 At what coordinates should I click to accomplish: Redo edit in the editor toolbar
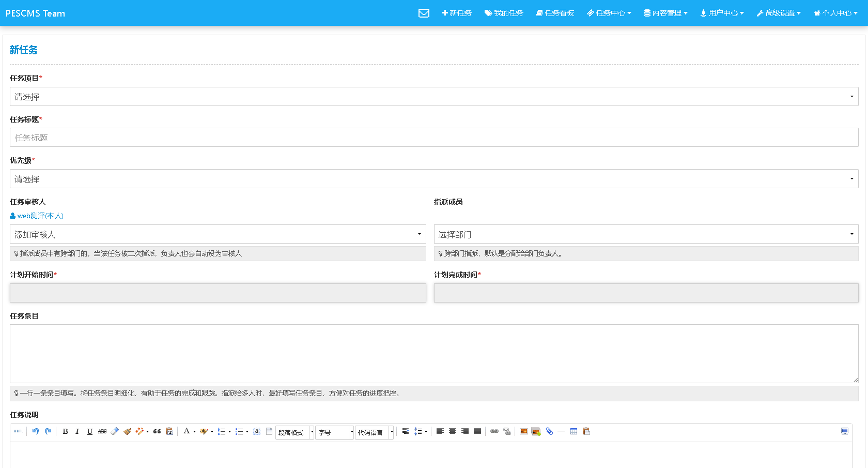pyautogui.click(x=48, y=431)
